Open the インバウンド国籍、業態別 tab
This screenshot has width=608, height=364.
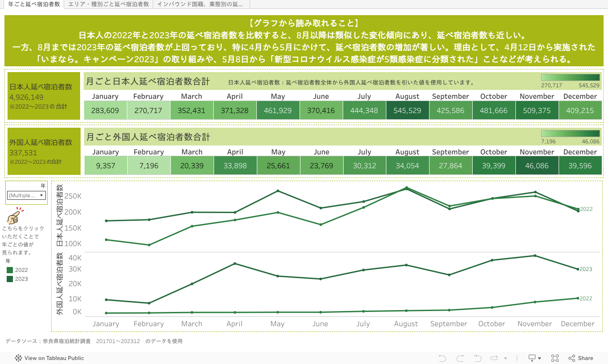[x=200, y=4]
